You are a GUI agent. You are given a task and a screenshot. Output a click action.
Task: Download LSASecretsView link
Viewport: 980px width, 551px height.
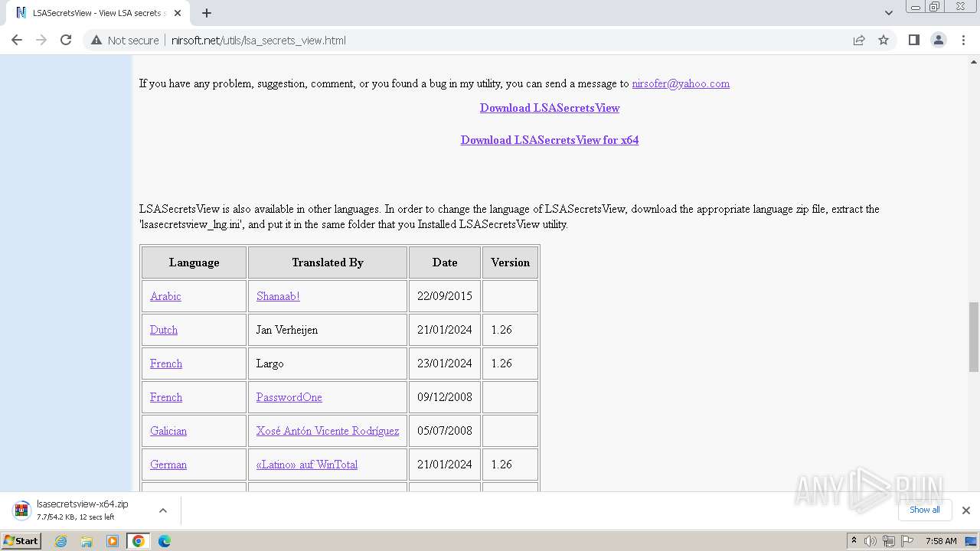pos(550,108)
